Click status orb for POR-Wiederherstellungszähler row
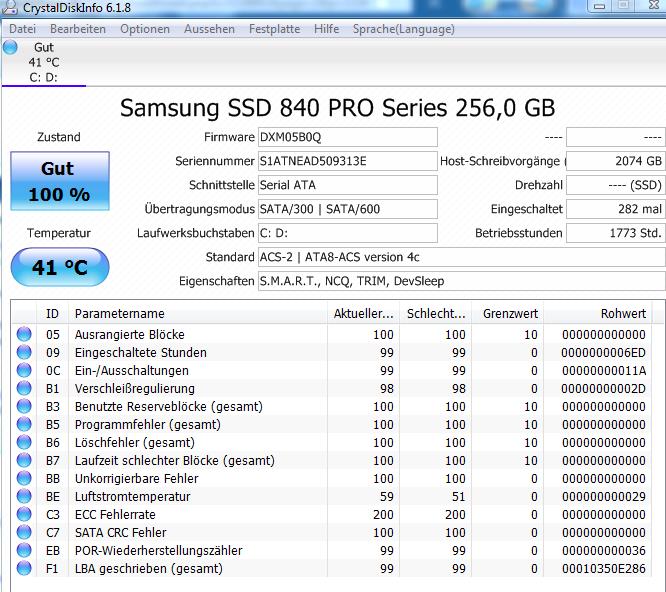 (x=24, y=550)
